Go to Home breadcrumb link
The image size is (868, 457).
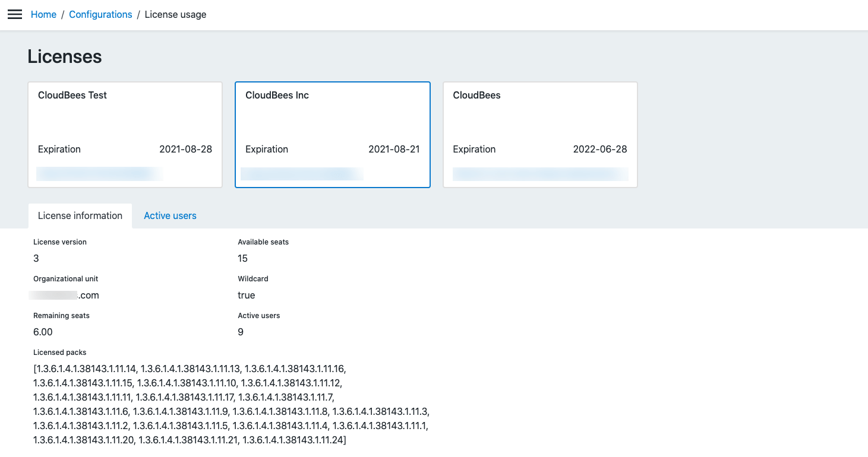tap(43, 14)
